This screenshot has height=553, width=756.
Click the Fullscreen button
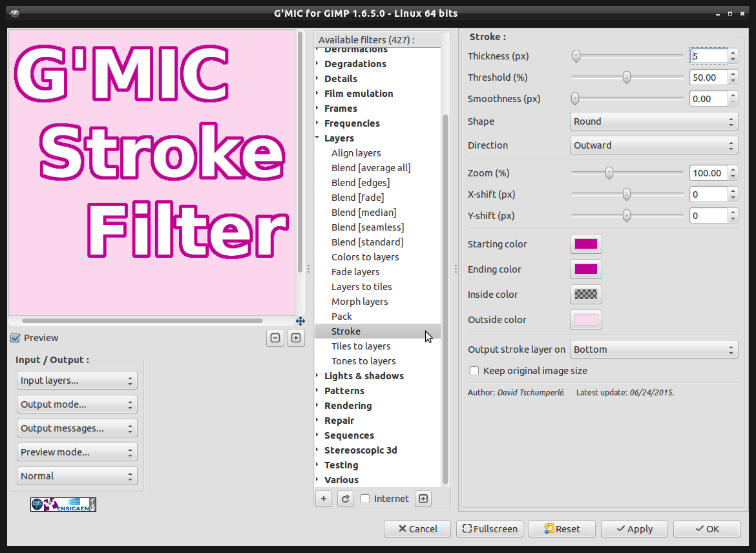click(x=490, y=529)
